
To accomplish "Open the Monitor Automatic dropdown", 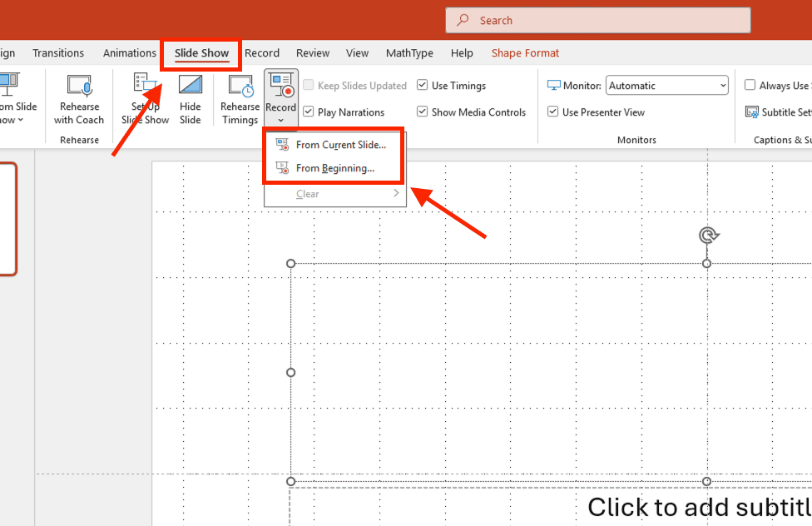I will click(667, 86).
